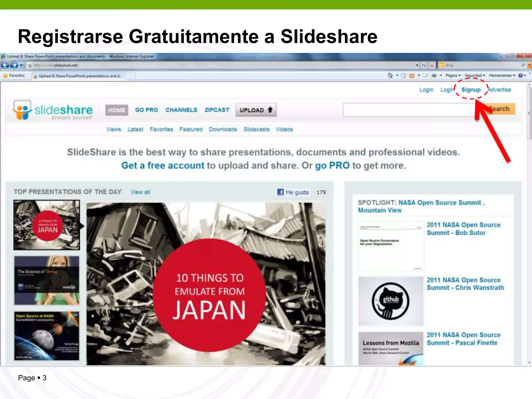The image size is (532, 399).
Task: Open the Página menu
Action: coord(453,76)
